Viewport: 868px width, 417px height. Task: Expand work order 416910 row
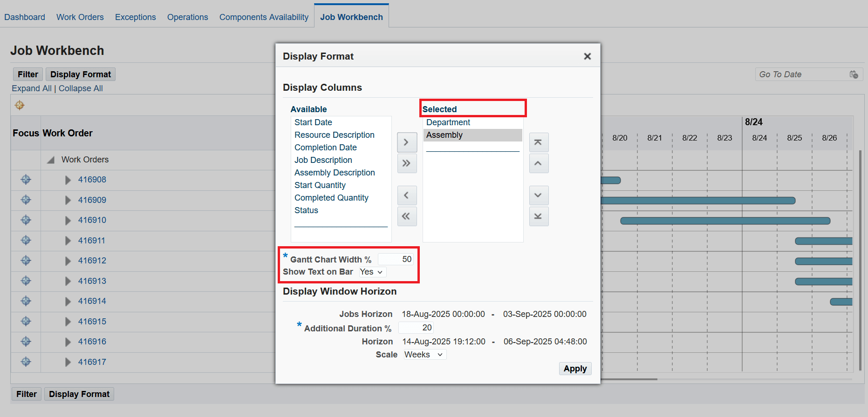pyautogui.click(x=68, y=221)
